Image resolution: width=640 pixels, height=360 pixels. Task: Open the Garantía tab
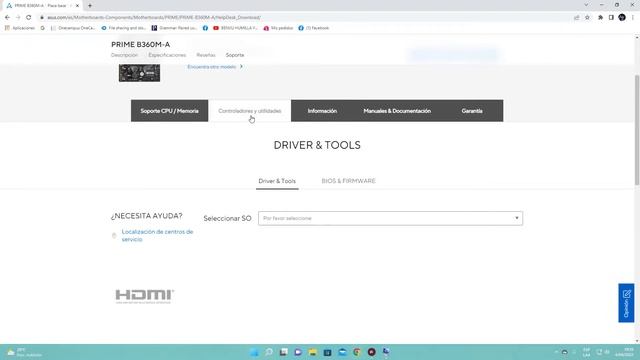[472, 111]
